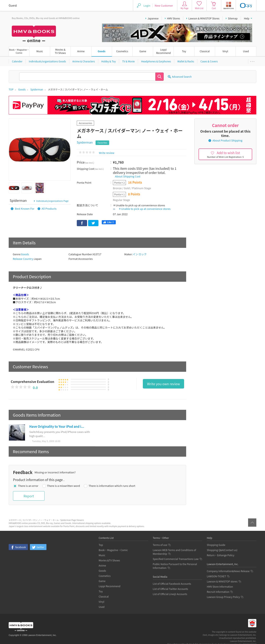This screenshot has width=265, height=644.
Task: Open the Cosmetics tab
Action: click(122, 51)
